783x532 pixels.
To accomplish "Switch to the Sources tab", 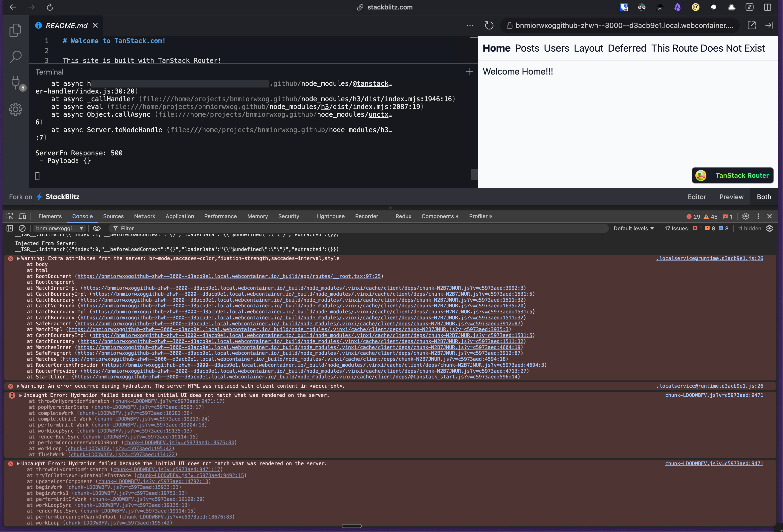I will coord(113,216).
